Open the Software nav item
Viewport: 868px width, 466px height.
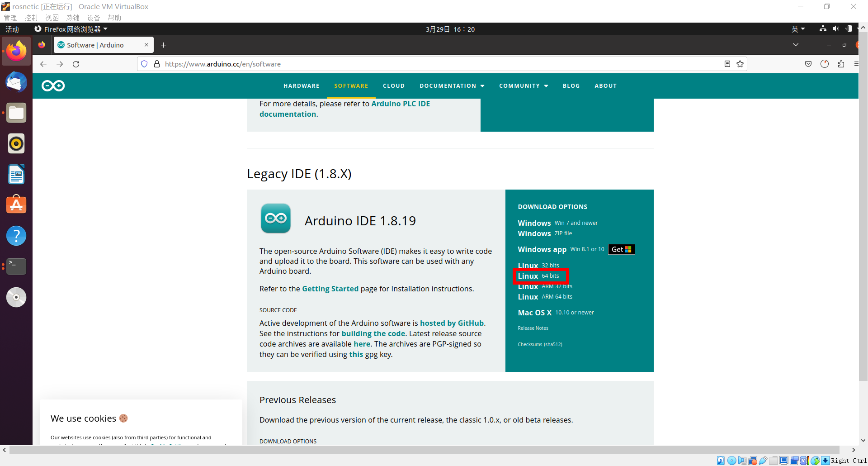coord(351,86)
